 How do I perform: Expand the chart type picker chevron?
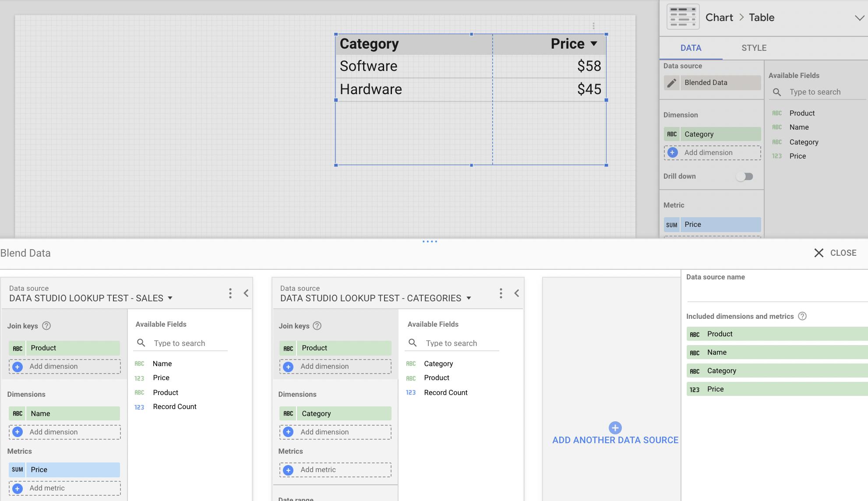point(859,18)
